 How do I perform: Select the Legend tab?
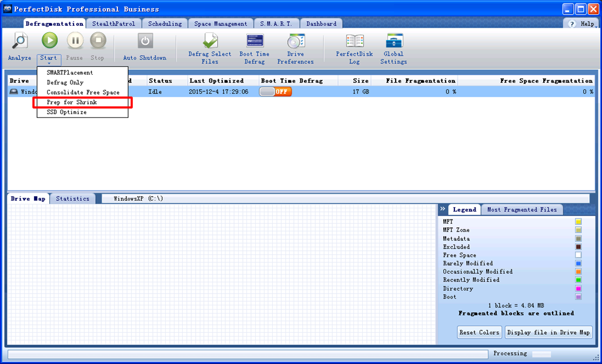(x=464, y=210)
